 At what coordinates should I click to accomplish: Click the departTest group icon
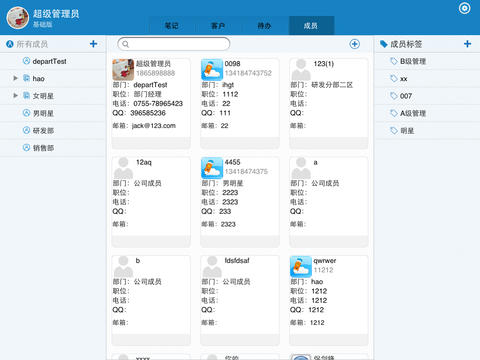click(26, 61)
